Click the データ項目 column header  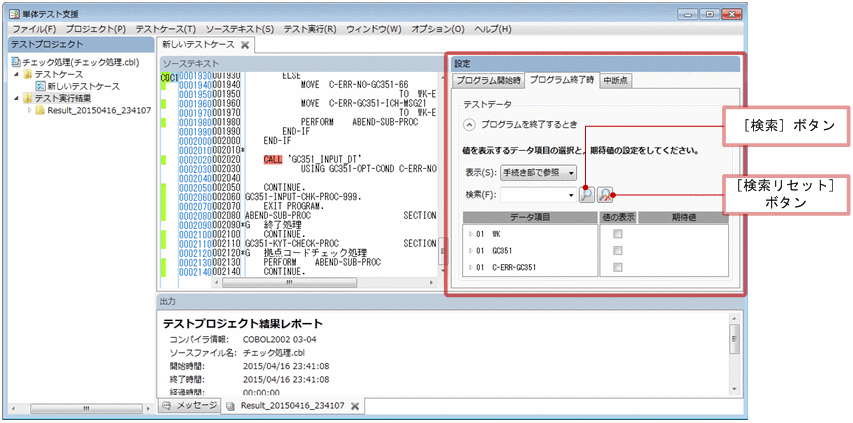click(x=530, y=217)
